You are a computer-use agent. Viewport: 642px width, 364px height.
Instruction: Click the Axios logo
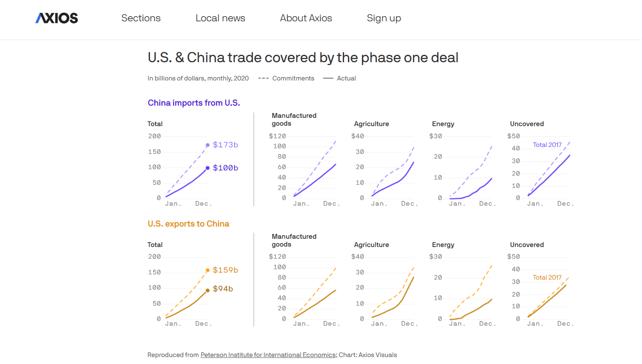tap(57, 18)
